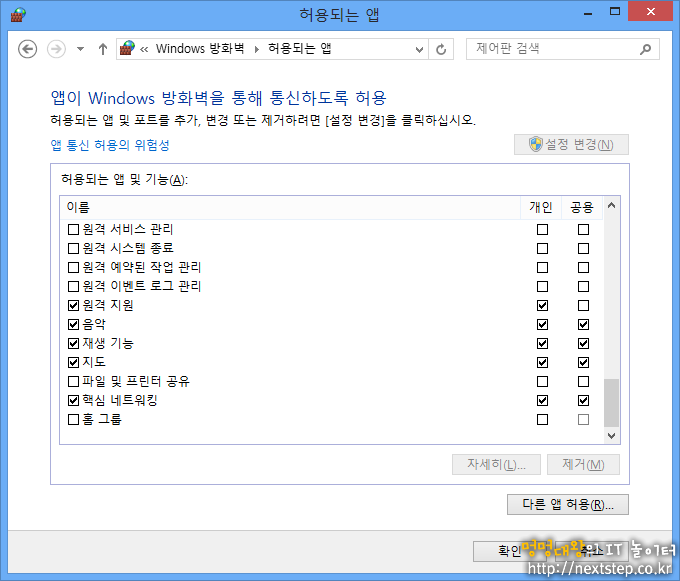This screenshot has height=581, width=680.
Task: Check the 파일 및 프린터 공유 name checkbox
Action: (x=73, y=382)
